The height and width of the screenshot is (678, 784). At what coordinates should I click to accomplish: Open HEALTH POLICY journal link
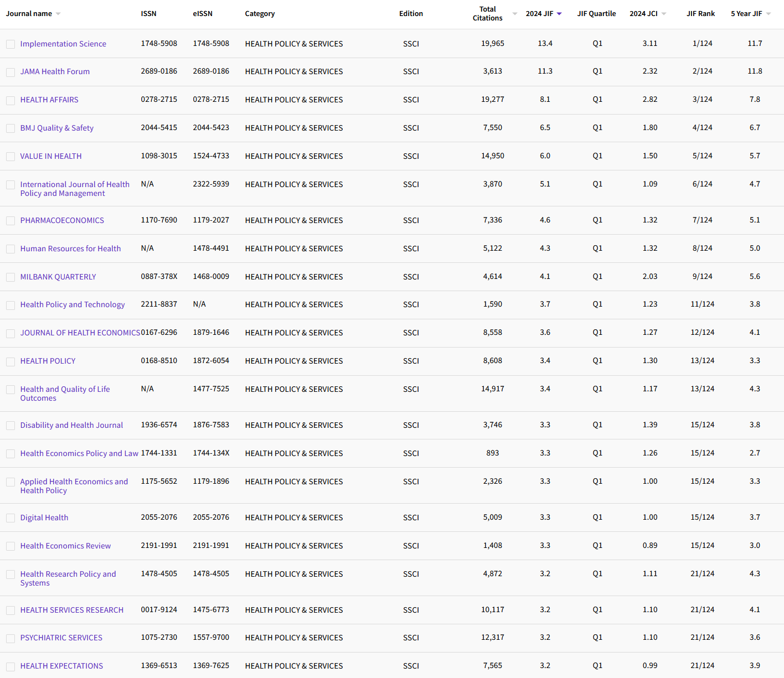click(48, 361)
